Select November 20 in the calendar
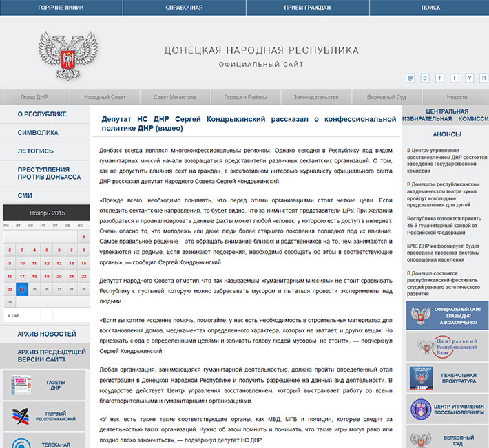The image size is (489, 448). pos(59,277)
